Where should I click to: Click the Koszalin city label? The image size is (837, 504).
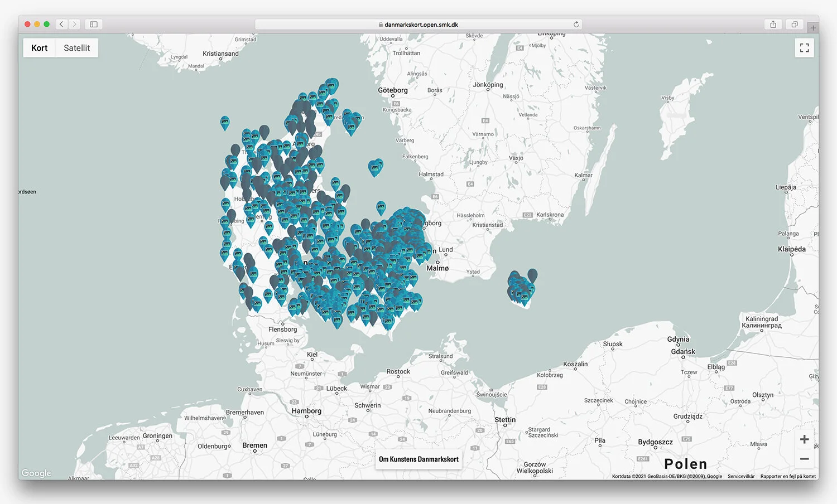[x=575, y=364]
